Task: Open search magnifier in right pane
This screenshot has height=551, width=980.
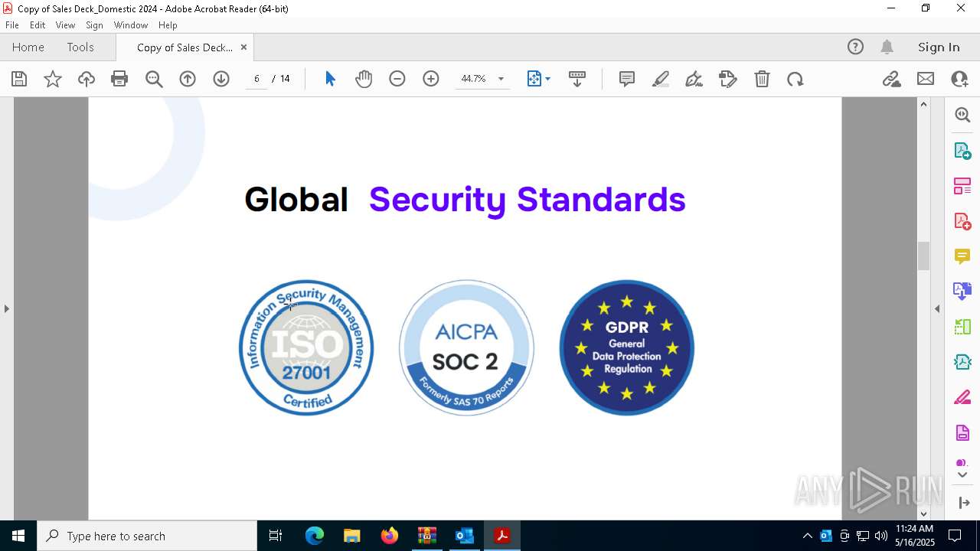Action: [x=962, y=115]
